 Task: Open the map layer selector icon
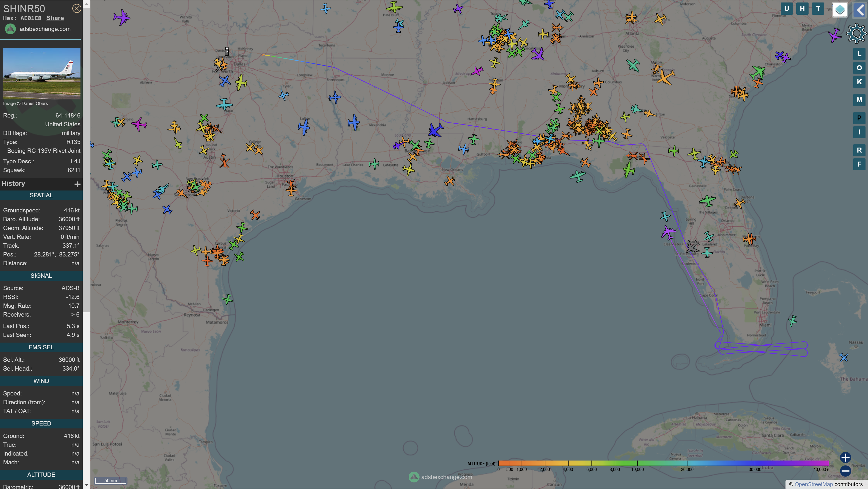click(840, 9)
